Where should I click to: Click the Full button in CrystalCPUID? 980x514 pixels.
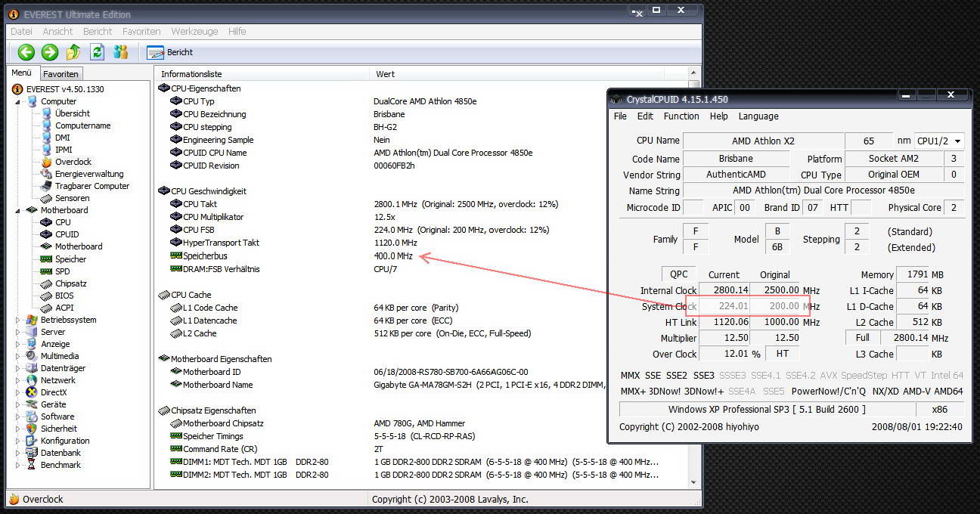click(863, 338)
